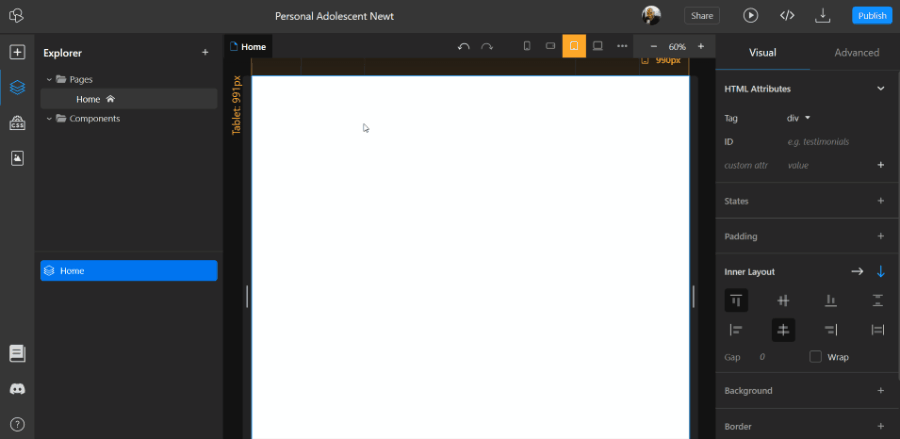Add a new item in Explorer
Screen dimensions: 900x439
point(205,52)
